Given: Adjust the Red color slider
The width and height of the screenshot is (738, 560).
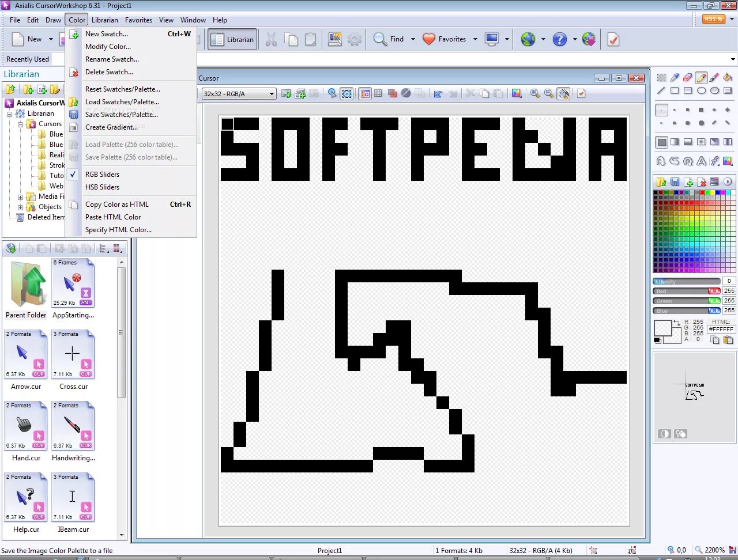Looking at the screenshot, I should 686,291.
